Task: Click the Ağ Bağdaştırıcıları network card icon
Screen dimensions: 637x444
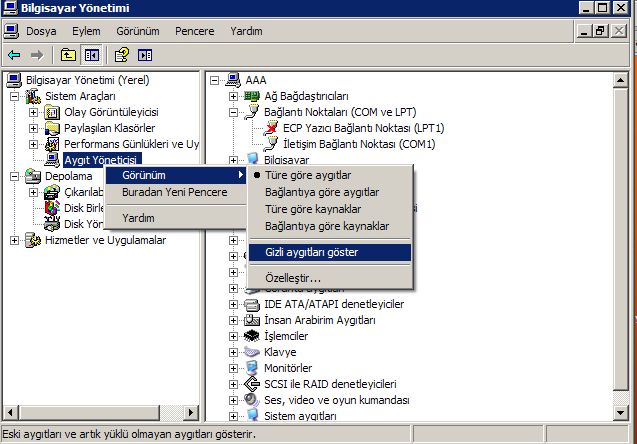Action: coord(252,96)
